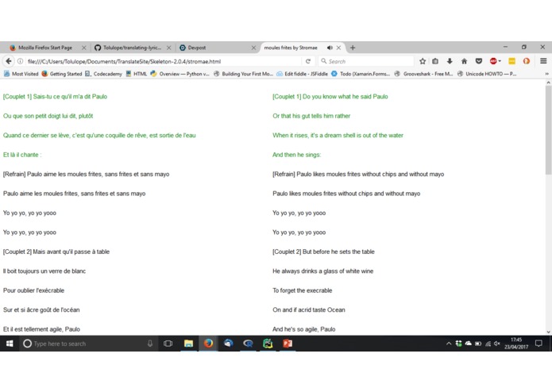The width and height of the screenshot is (552, 392).
Task: Click the orange circular extension icon
Action: pyautogui.click(x=527, y=61)
